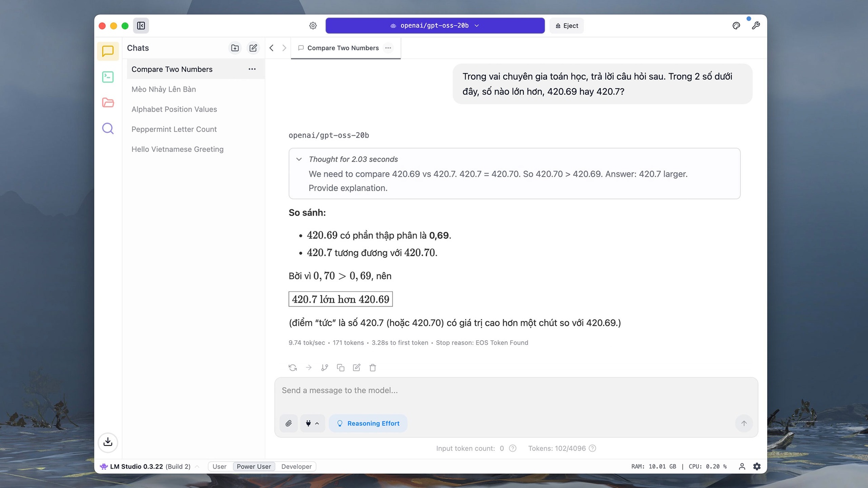This screenshot has height=488, width=868.
Task: Delete the assistant message with trash icon
Action: tap(373, 368)
